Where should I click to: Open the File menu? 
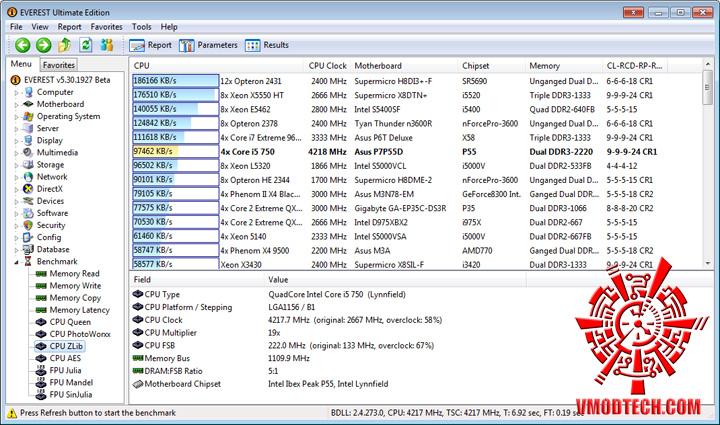coord(16,27)
